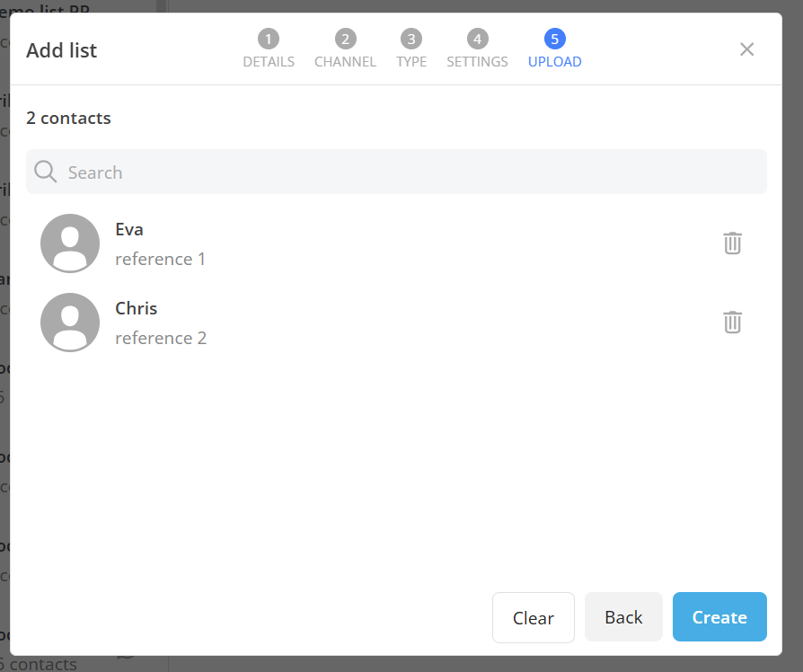Create the contact list
The image size is (803, 672).
(719, 617)
